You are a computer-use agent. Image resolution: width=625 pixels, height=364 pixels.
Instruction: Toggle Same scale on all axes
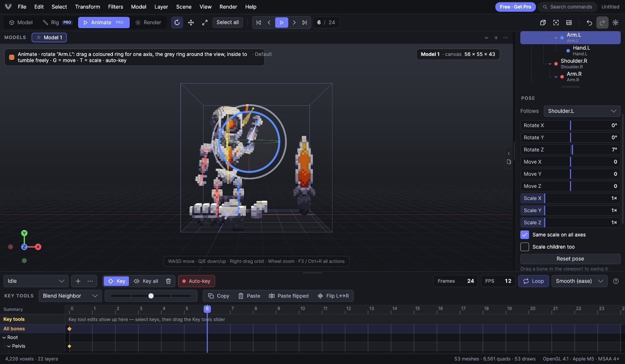pyautogui.click(x=525, y=235)
